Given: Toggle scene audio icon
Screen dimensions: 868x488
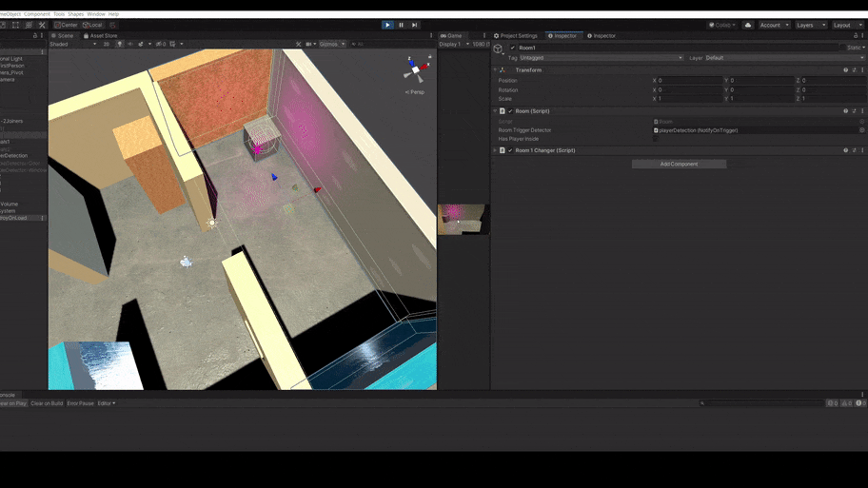Looking at the screenshot, I should tap(130, 44).
